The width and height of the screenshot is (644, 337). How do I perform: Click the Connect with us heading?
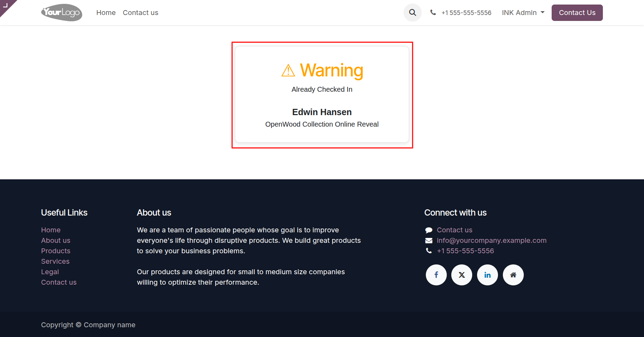pos(455,212)
